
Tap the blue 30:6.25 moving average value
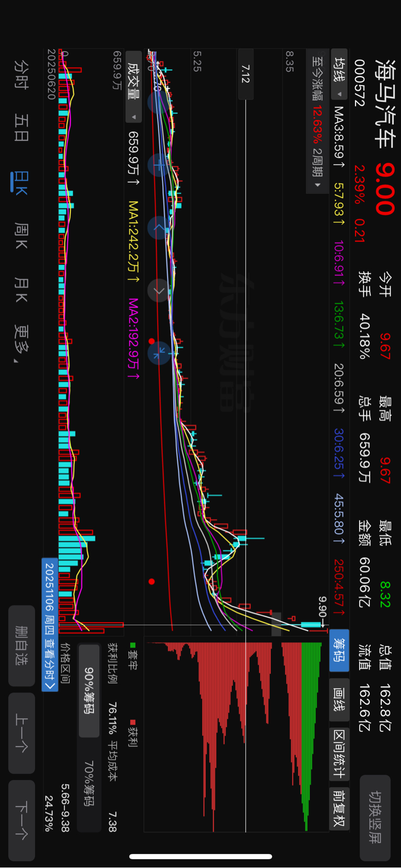tap(339, 454)
